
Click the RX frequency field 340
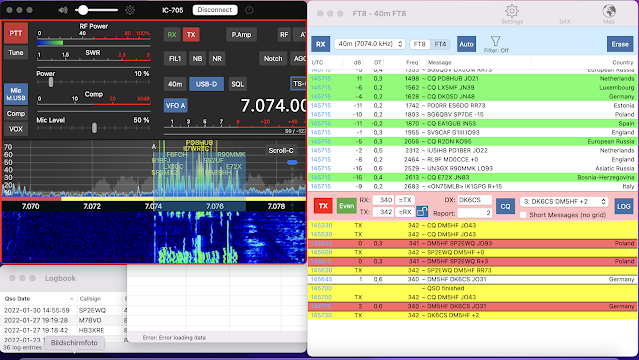pyautogui.click(x=383, y=200)
